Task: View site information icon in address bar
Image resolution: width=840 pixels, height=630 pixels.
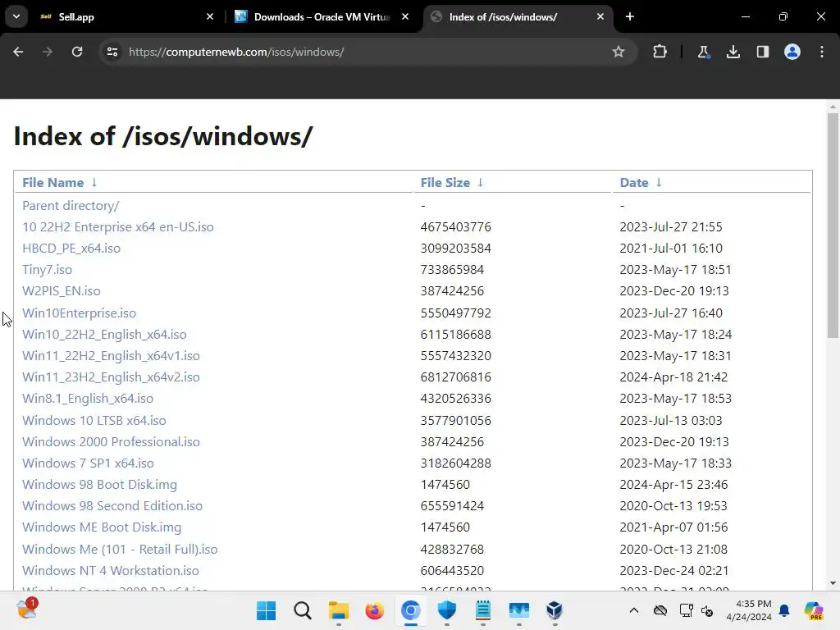Action: [112, 52]
